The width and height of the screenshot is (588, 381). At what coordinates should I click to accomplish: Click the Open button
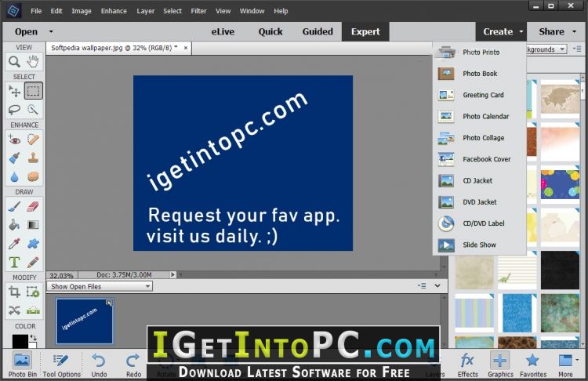point(26,32)
